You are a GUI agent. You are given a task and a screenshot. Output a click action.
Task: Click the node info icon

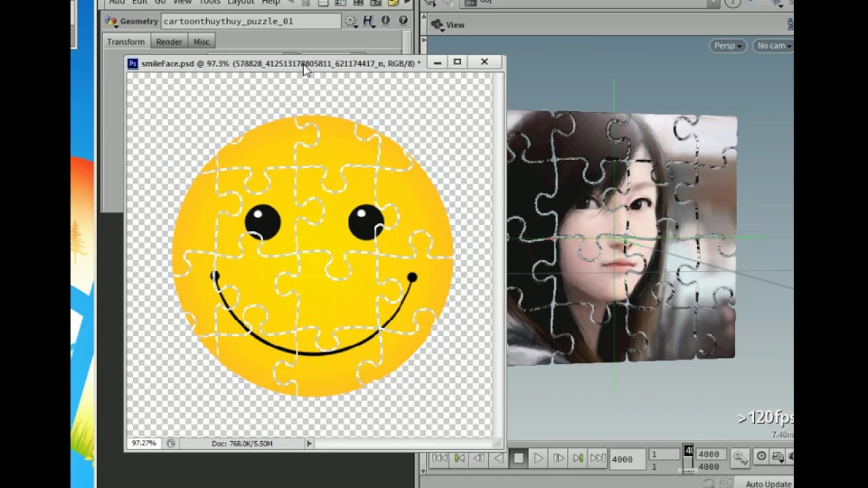pos(386,21)
